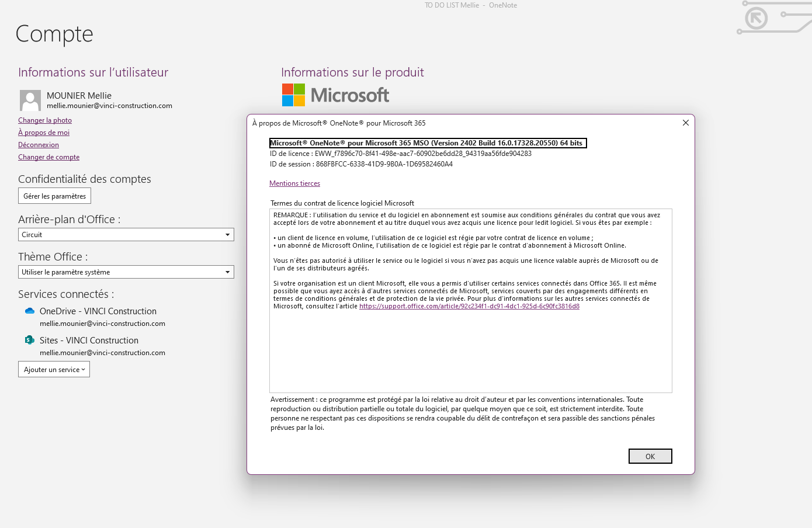Open the Arrière-plan d'Office Circuit dropdown
This screenshot has height=528, width=812.
pyautogui.click(x=126, y=235)
